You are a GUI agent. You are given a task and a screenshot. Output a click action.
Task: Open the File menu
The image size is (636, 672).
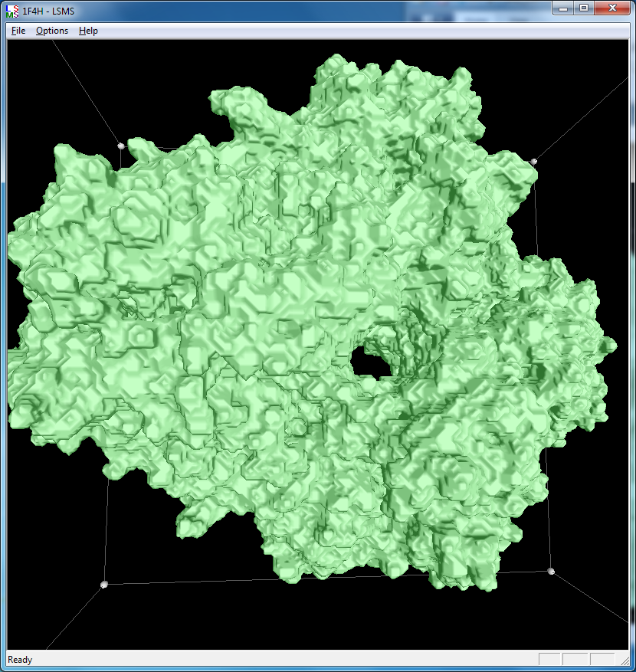click(18, 31)
